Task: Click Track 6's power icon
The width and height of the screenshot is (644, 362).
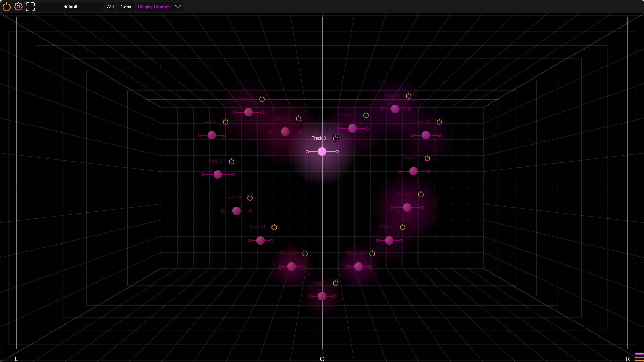Action: [226, 122]
